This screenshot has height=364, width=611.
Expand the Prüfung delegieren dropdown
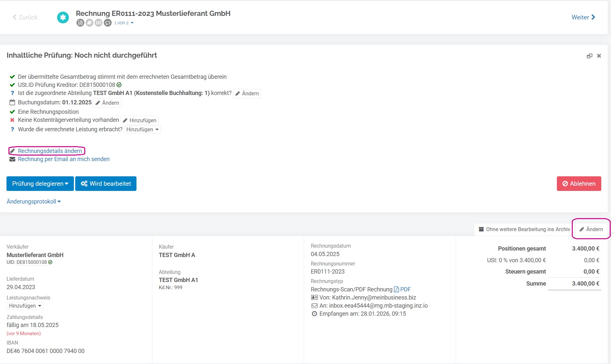click(x=40, y=183)
